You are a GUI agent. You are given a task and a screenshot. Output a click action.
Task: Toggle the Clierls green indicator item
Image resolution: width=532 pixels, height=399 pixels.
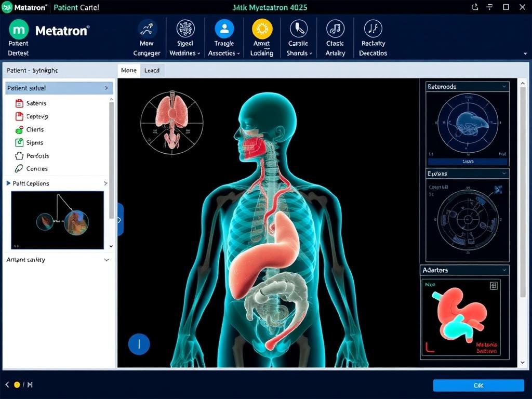tap(19, 130)
